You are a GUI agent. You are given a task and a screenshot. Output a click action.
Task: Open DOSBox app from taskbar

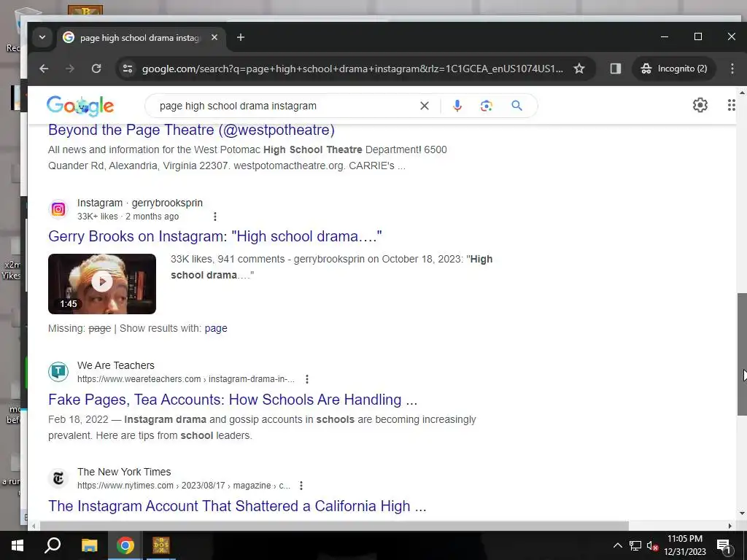click(161, 545)
